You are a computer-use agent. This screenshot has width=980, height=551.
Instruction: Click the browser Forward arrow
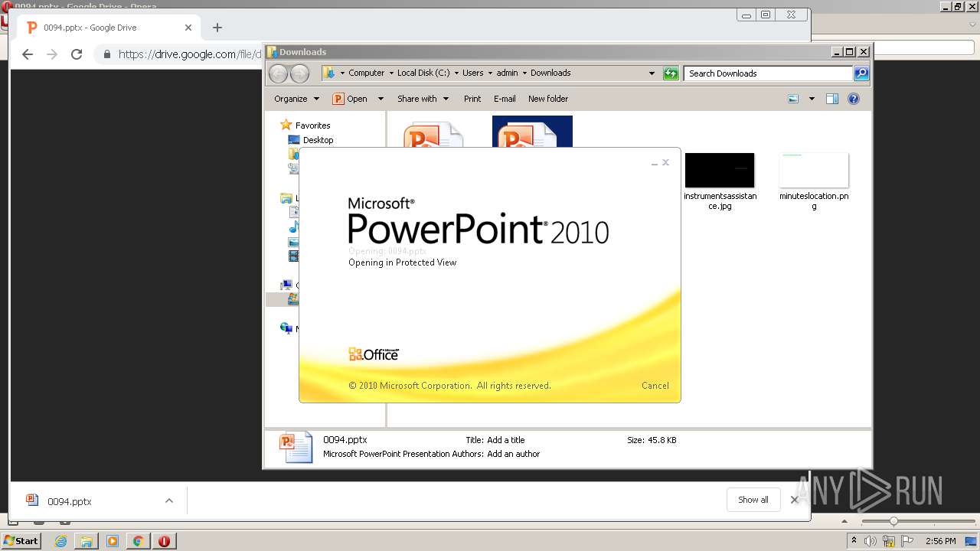click(52, 54)
